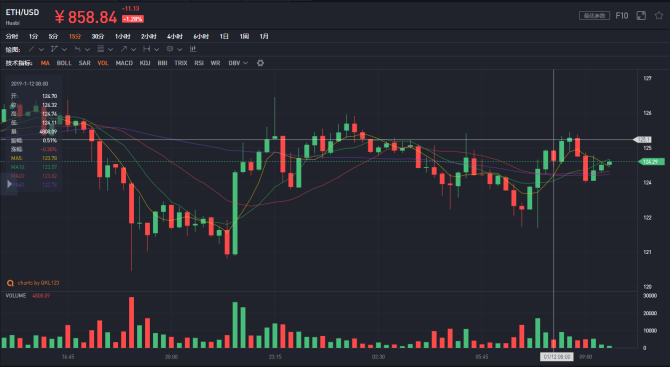The height and width of the screenshot is (367, 670).
Task: Select the measure range drawing tool
Action: pos(147,49)
